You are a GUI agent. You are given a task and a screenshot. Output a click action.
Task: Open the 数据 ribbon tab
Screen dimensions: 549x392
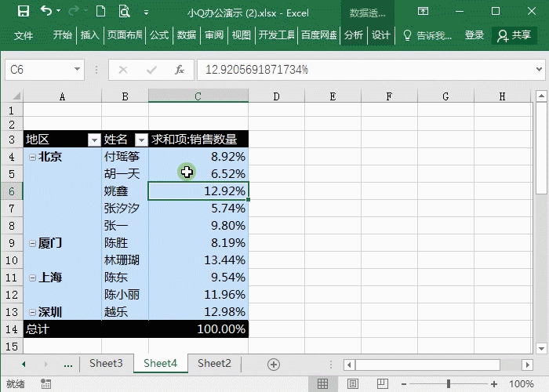click(x=187, y=35)
